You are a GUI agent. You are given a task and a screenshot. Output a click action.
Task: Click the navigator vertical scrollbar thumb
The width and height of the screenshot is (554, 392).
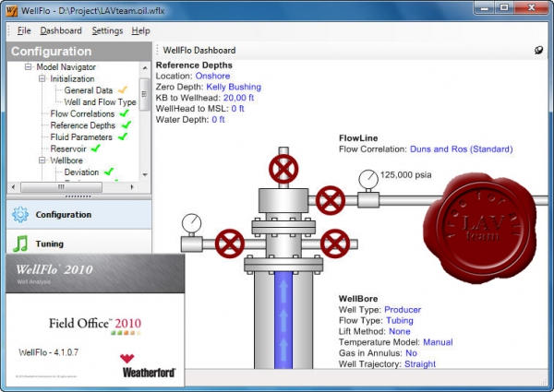(x=145, y=94)
